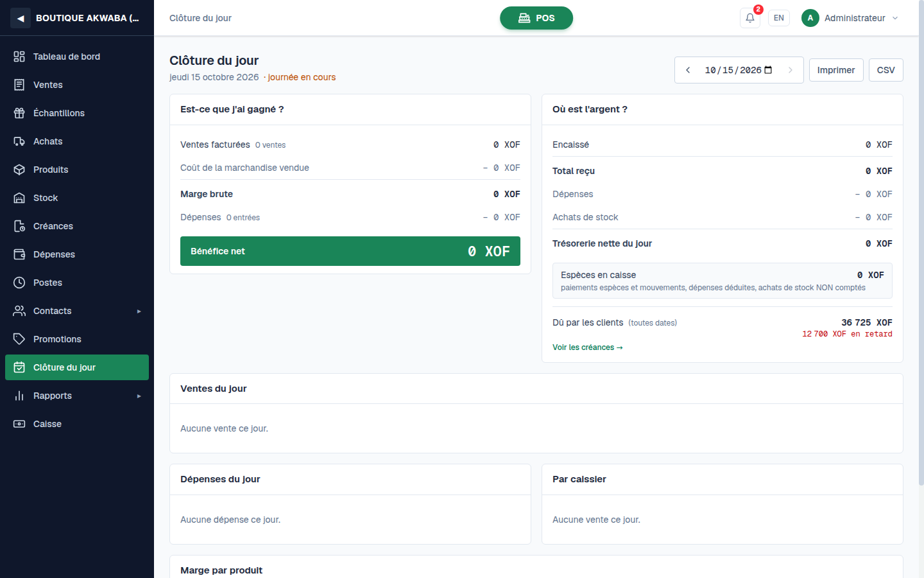Click the Postes clock icon

point(19,283)
